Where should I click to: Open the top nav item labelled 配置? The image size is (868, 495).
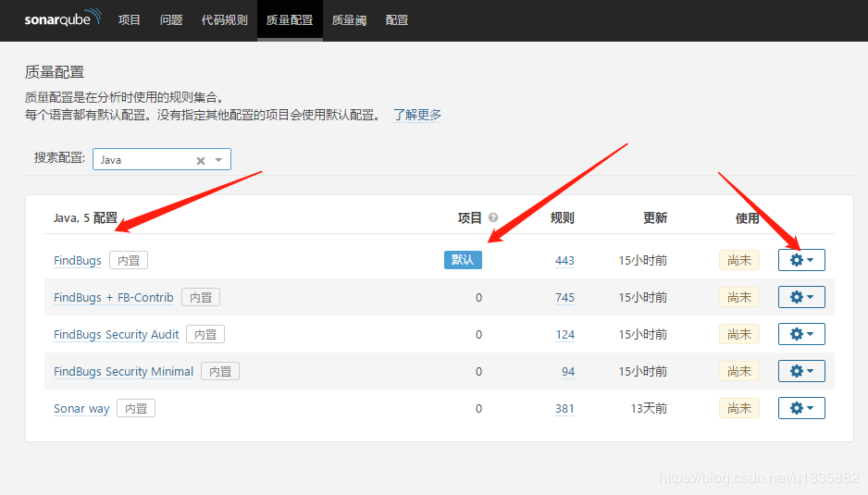(x=397, y=20)
